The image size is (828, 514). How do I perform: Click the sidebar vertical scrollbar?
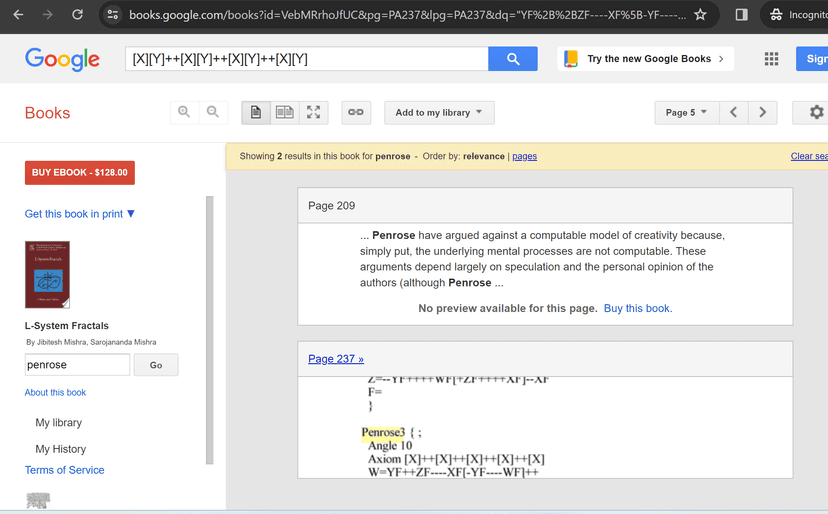pyautogui.click(x=210, y=330)
